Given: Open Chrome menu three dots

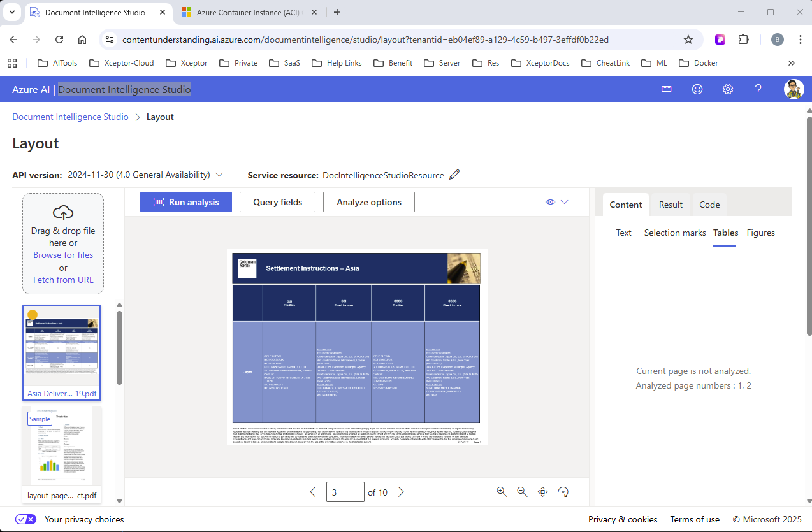Looking at the screenshot, I should point(801,40).
